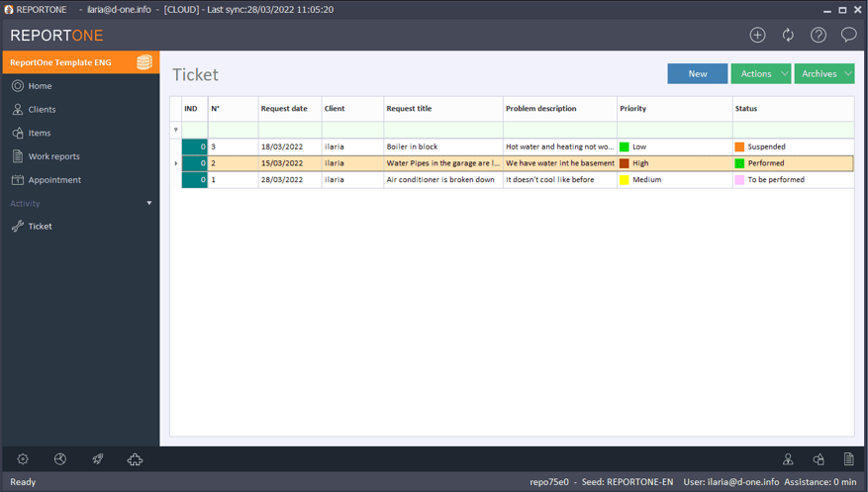Image resolution: width=868 pixels, height=492 pixels.
Task: Open Work reports in the sidebar
Action: click(x=53, y=156)
